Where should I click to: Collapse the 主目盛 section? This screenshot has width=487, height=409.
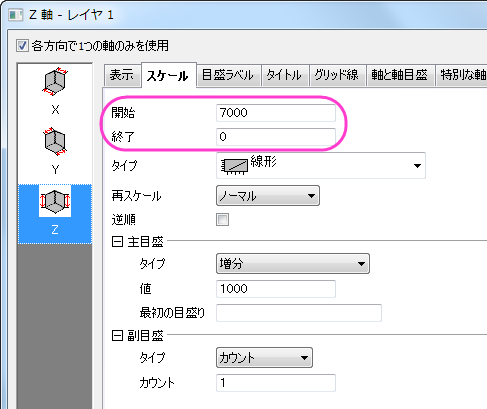click(117, 241)
